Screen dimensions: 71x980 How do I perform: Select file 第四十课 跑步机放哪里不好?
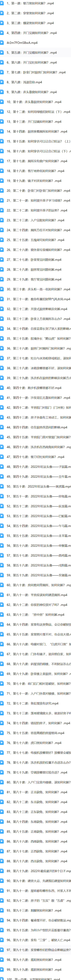35,388
